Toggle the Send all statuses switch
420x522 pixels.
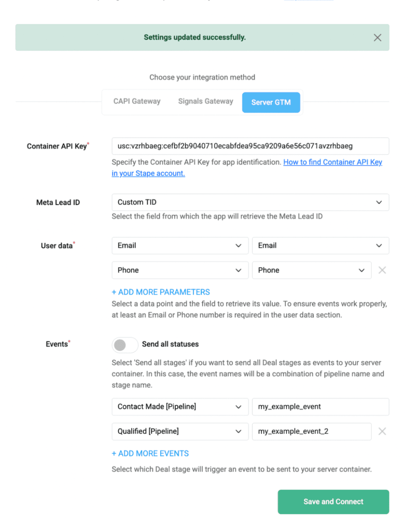(125, 345)
